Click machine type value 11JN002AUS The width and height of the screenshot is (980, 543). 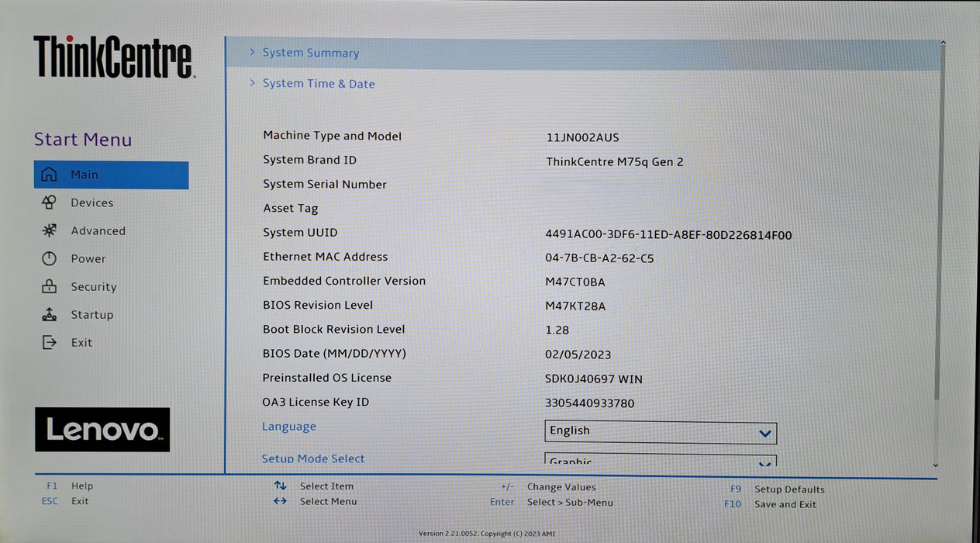[x=583, y=137]
